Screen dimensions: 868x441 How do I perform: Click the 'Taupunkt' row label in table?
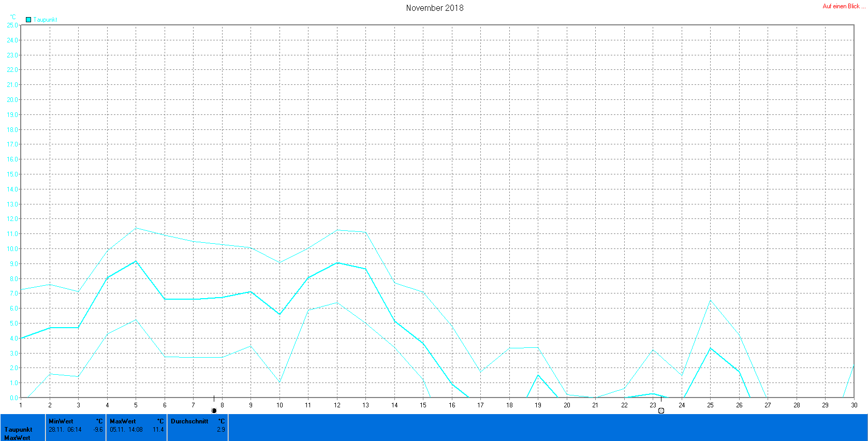(19, 430)
